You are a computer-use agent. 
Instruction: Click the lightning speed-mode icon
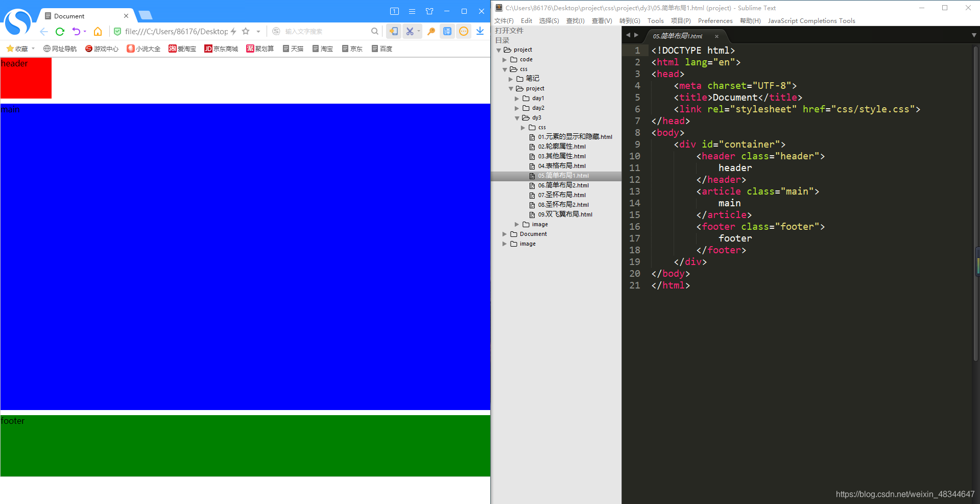click(x=233, y=32)
